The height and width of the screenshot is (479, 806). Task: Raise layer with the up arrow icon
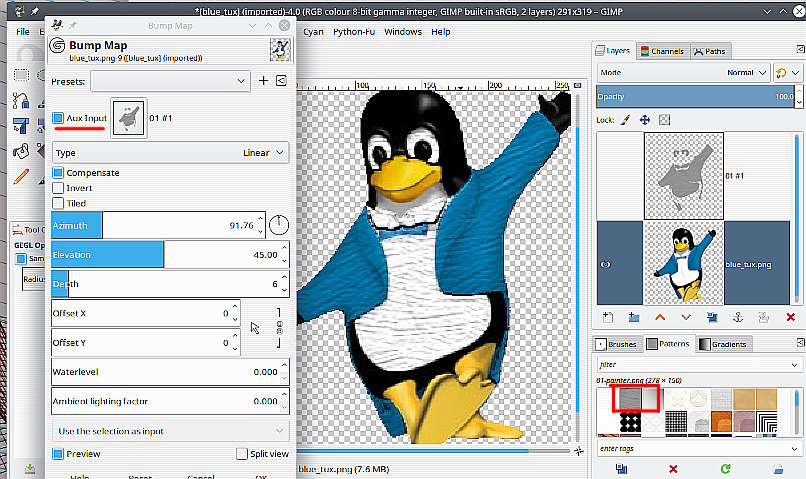(x=659, y=317)
